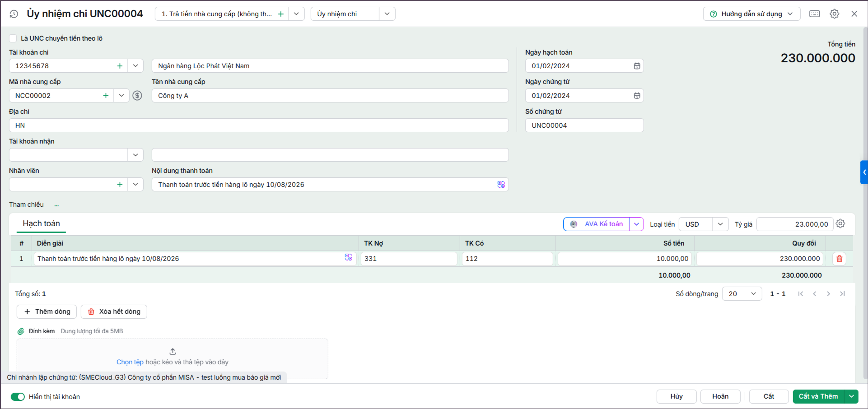Click the Thêm dòng button
The image size is (868, 409).
point(47,311)
